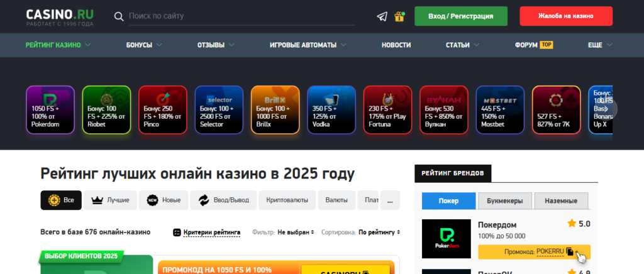This screenshot has height=274, width=644.
Task: Switch to the Покер tab
Action: [448, 201]
